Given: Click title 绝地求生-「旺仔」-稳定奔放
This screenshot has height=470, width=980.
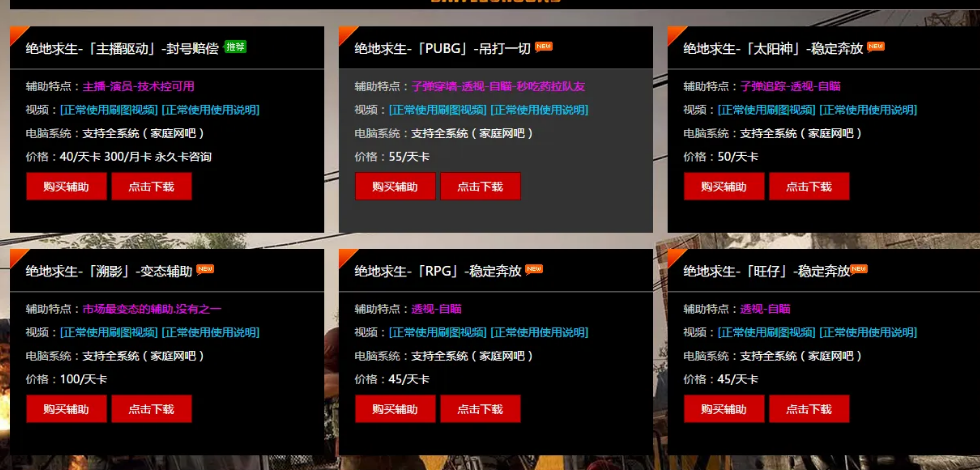Looking at the screenshot, I should pos(766,271).
